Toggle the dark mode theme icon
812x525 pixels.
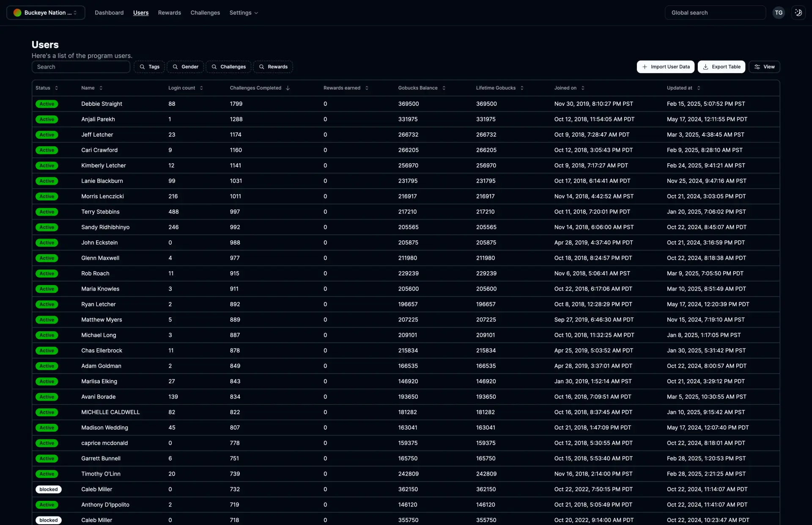(x=798, y=13)
